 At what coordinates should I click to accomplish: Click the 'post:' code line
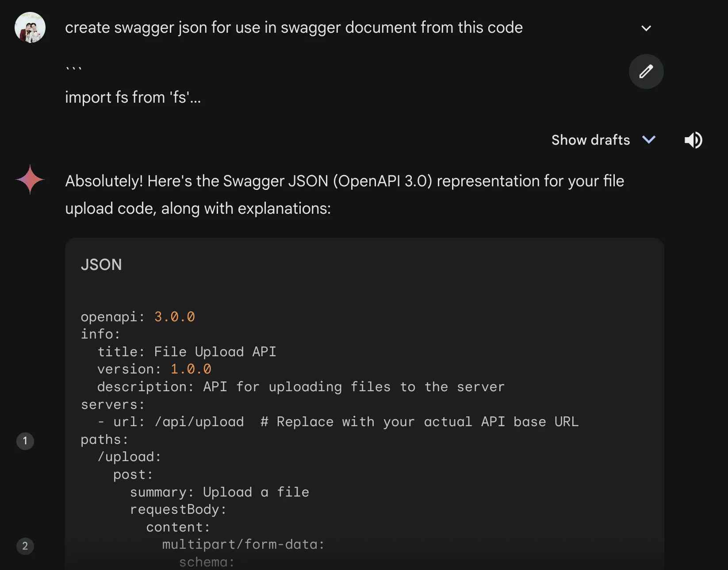coord(133,474)
